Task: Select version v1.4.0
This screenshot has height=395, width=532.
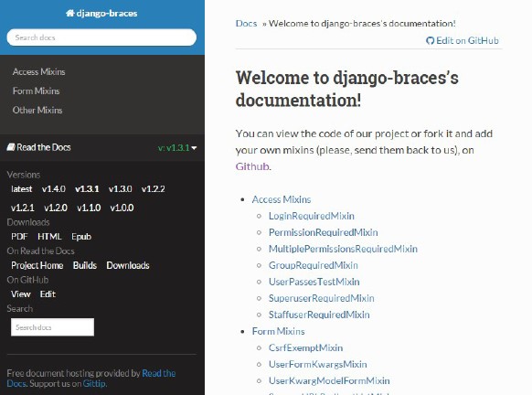Action: pos(54,189)
